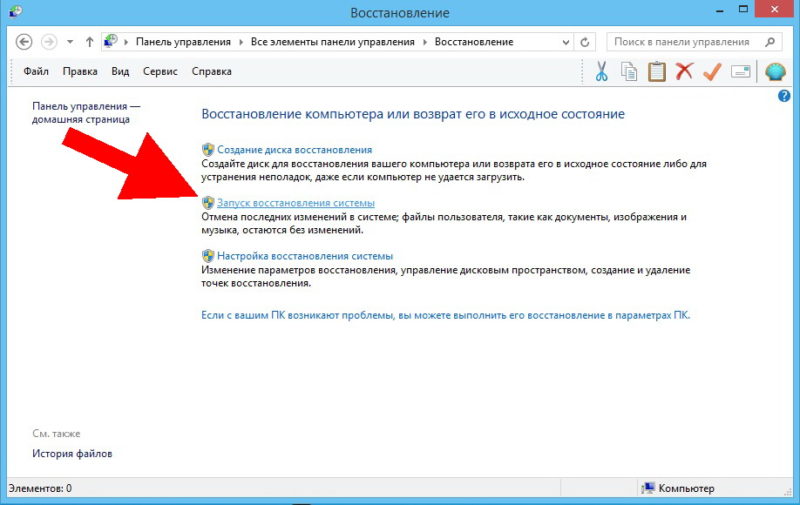Click the 'Запуск восстановления системы' link

(295, 203)
